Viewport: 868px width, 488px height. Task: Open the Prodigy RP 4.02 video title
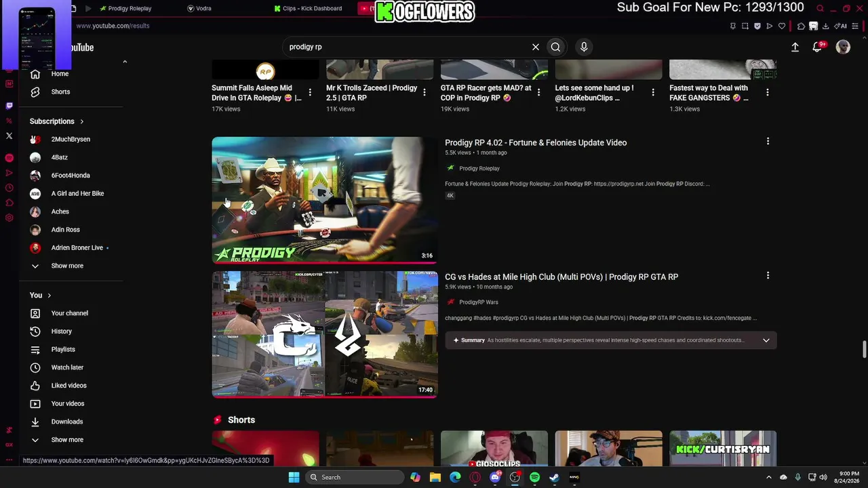(x=536, y=142)
